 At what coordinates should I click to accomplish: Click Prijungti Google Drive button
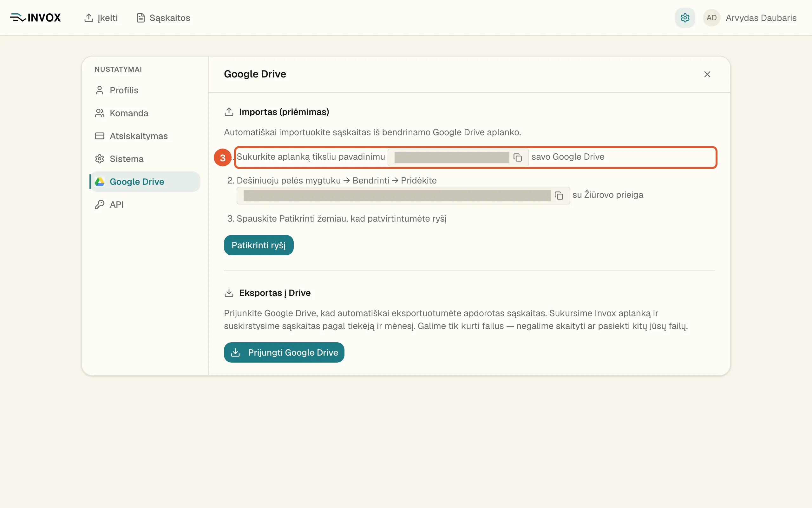coord(284,352)
